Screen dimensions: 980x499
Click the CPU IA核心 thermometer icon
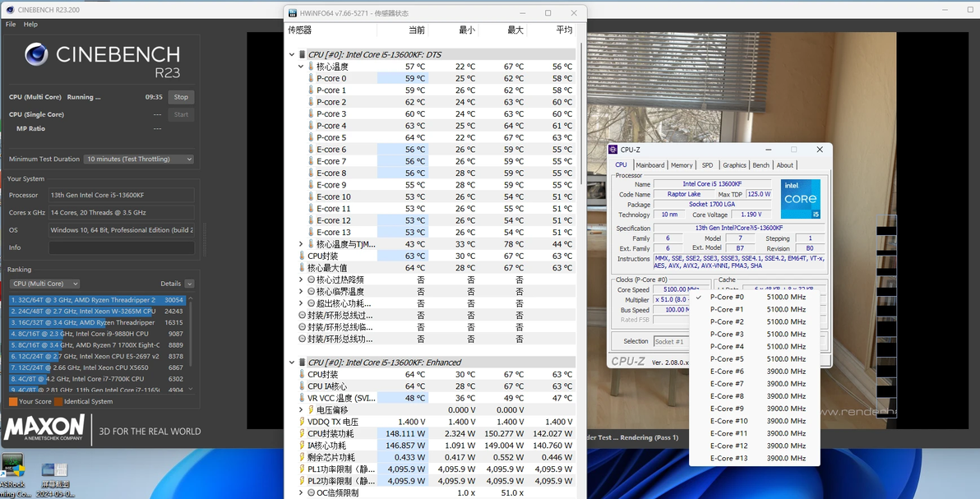(x=303, y=386)
